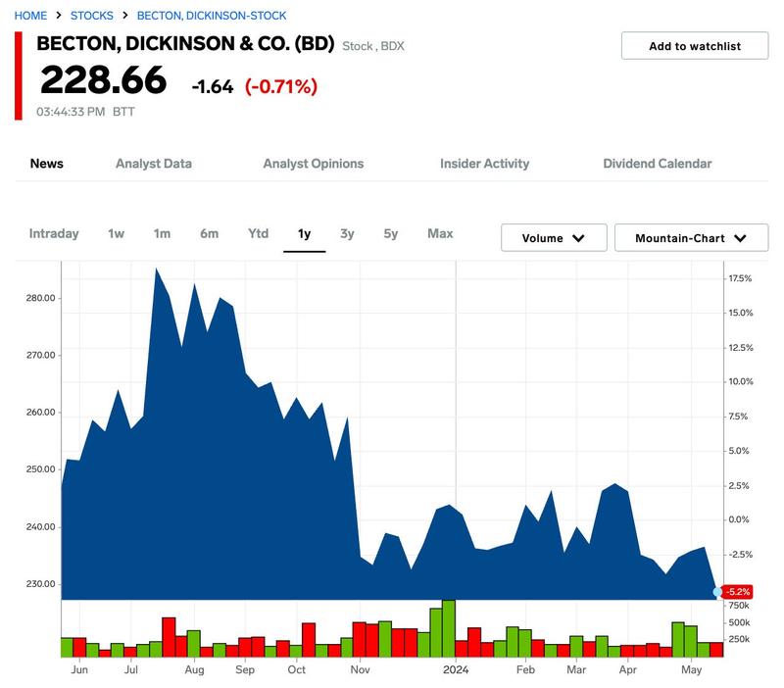784x688 pixels.
Task: Click the light-blue current price marker dot
Action: tap(717, 592)
